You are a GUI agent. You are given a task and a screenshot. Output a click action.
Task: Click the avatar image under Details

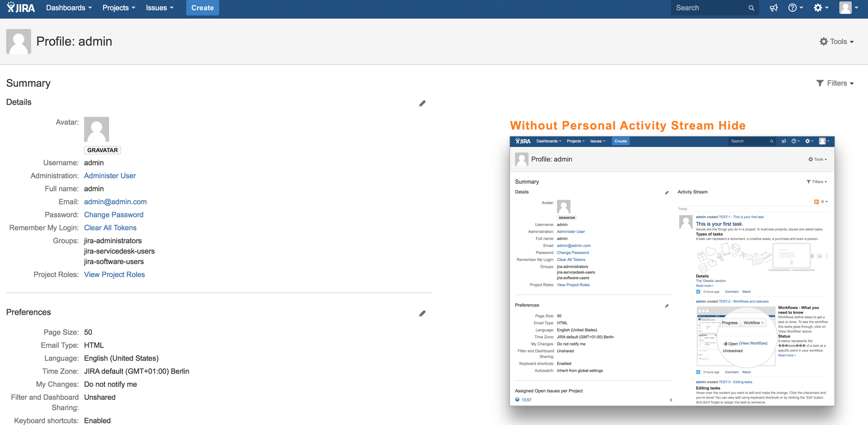(x=97, y=129)
